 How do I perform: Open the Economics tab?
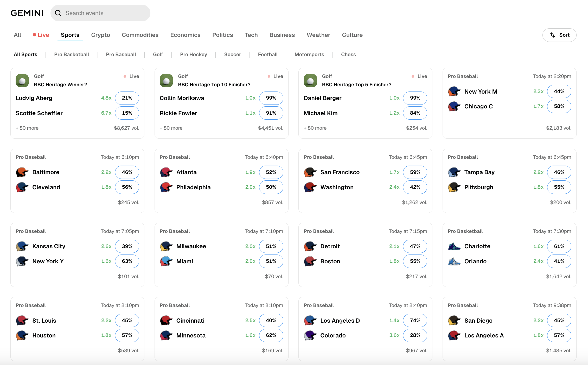[186, 35]
